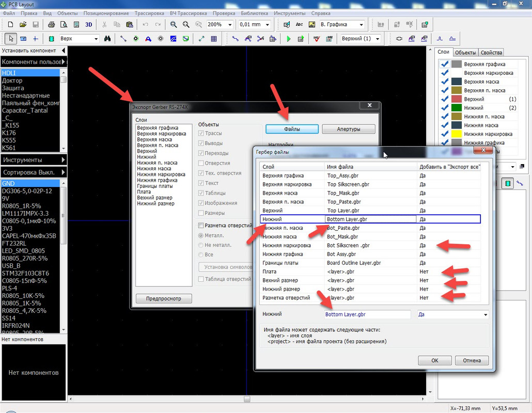Open the 0,01 mm grid dropdown
Image resolution: width=532 pixels, height=413 pixels.
click(268, 24)
